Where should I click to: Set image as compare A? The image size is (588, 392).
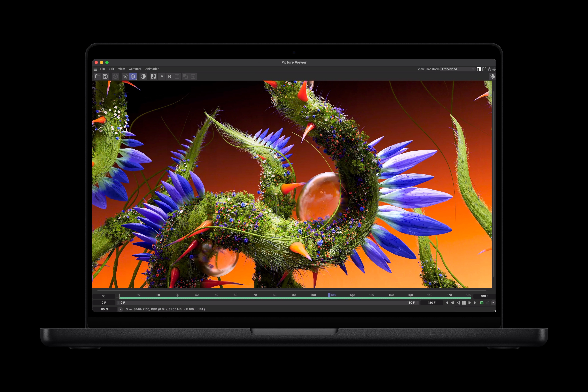point(162,77)
